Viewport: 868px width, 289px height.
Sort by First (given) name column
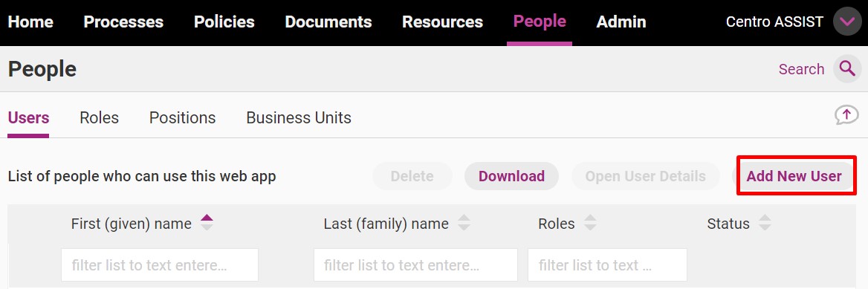207,223
